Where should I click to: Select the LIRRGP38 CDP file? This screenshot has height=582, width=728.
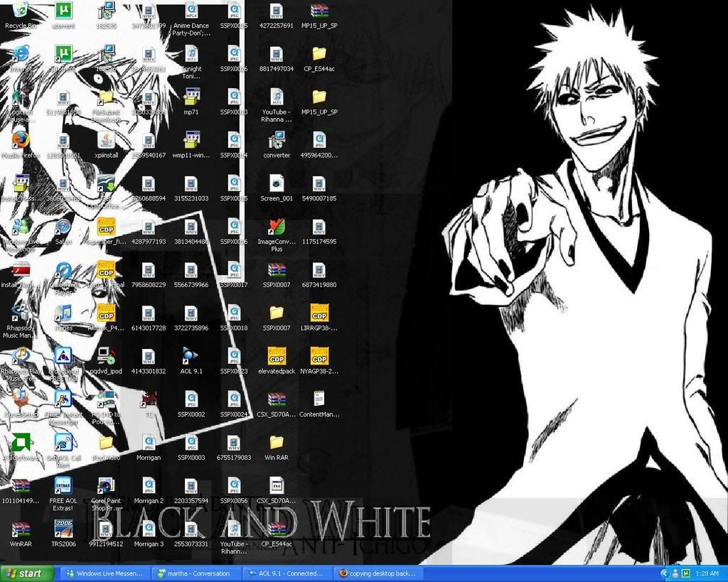click(x=319, y=317)
